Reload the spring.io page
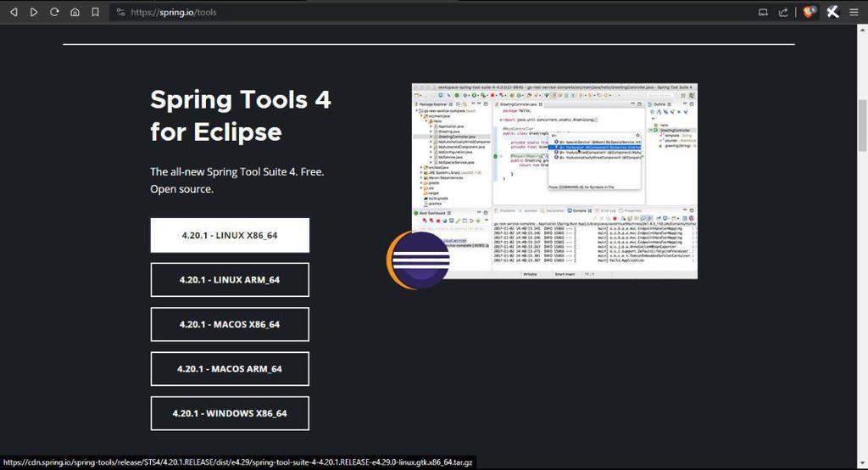868x470 pixels. click(54, 12)
